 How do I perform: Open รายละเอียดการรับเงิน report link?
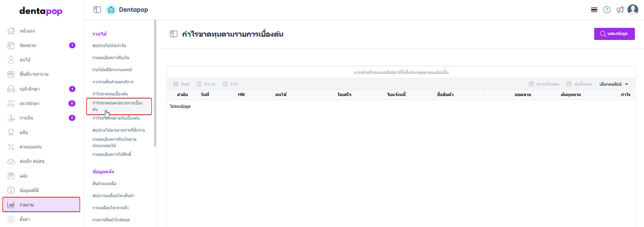click(x=110, y=58)
